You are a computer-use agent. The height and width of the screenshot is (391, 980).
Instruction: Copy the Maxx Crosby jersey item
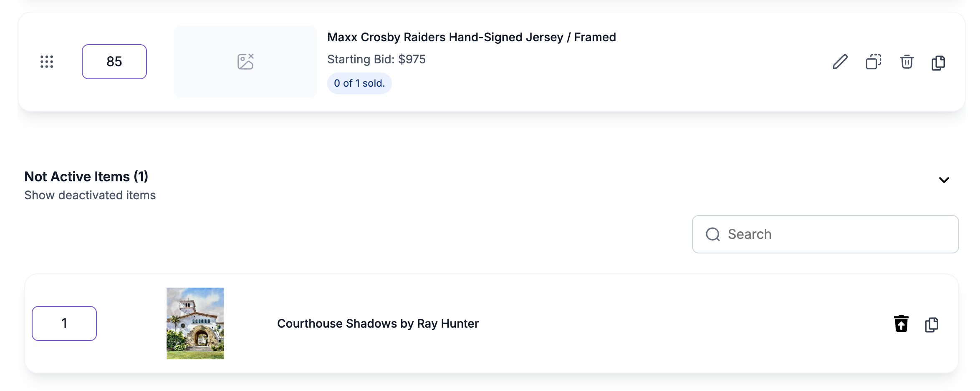pyautogui.click(x=938, y=63)
